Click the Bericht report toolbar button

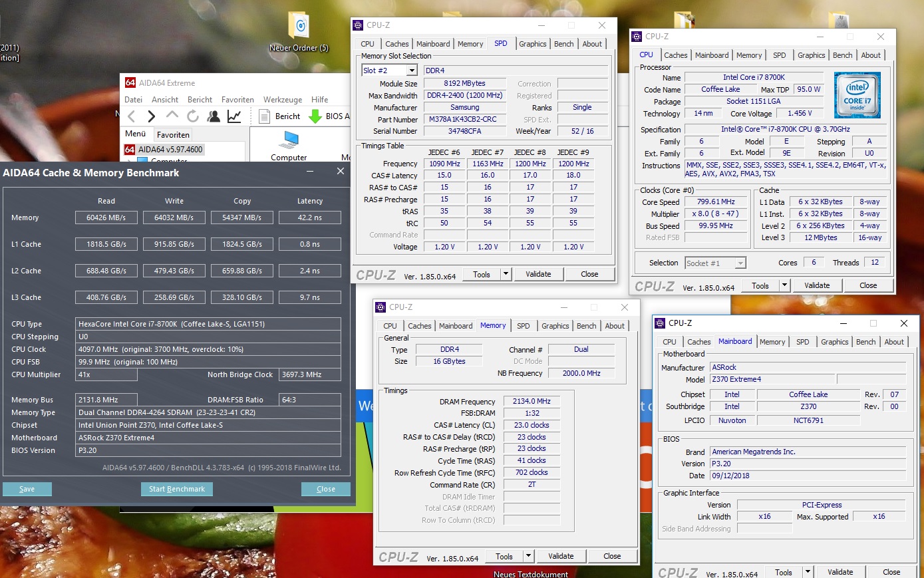point(281,116)
